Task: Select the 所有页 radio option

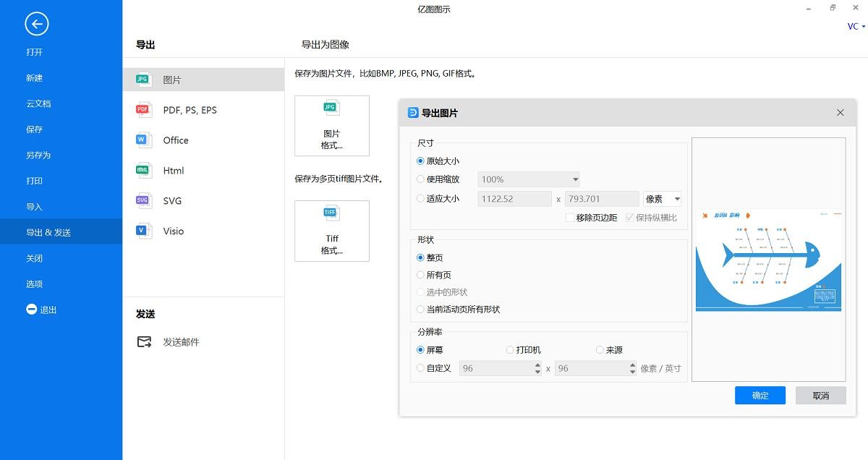Action: 421,275
